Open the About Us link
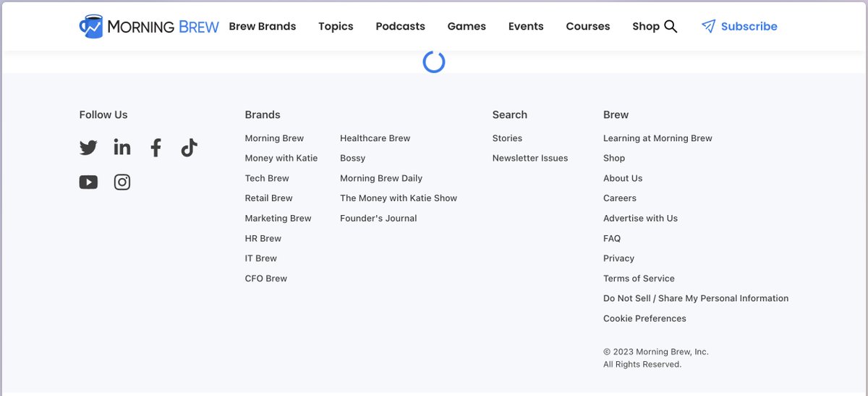Screen dimensions: 868x396 [x=623, y=178]
